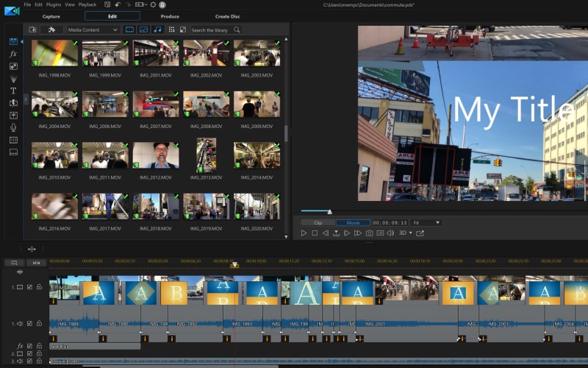Open the Title room in sidebar

[x=13, y=91]
